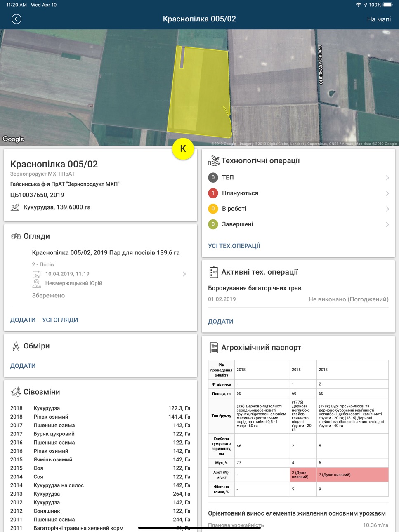Select the 2012 Соняшник rotation row
Image resolution: width=399 pixels, height=532 pixels.
[100, 511]
